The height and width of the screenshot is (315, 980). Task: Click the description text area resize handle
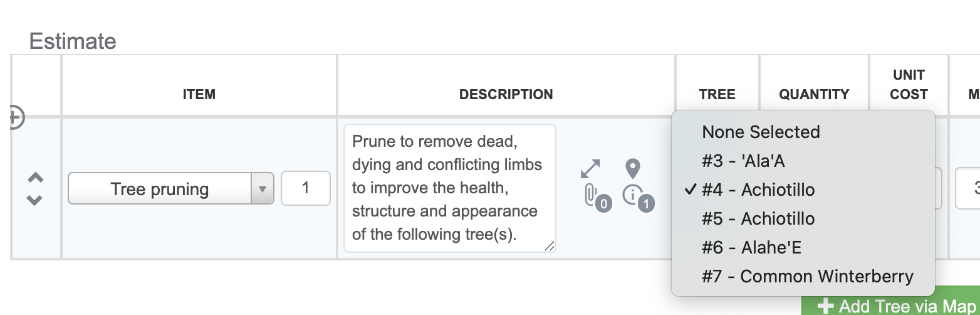[550, 247]
